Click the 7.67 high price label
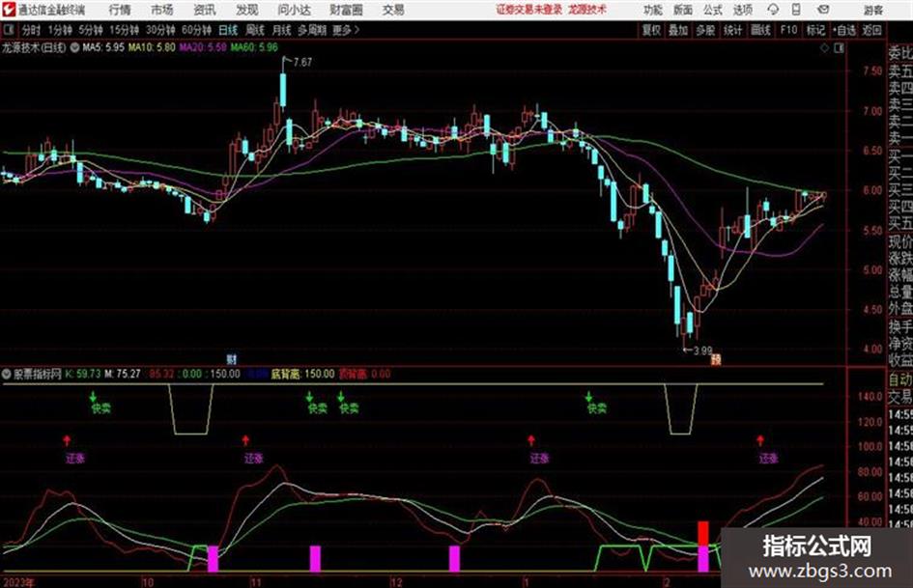 [x=302, y=62]
